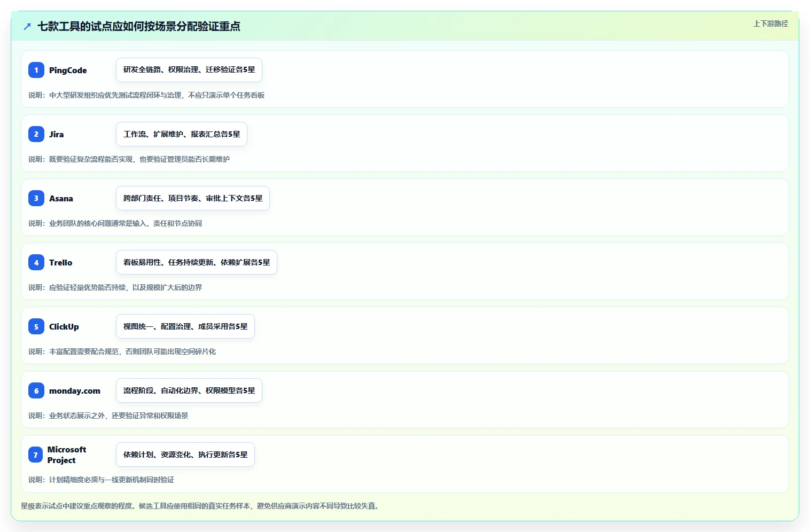Viewport: 810px width, 532px height.
Task: Select the PingCode tool name
Action: (68, 70)
